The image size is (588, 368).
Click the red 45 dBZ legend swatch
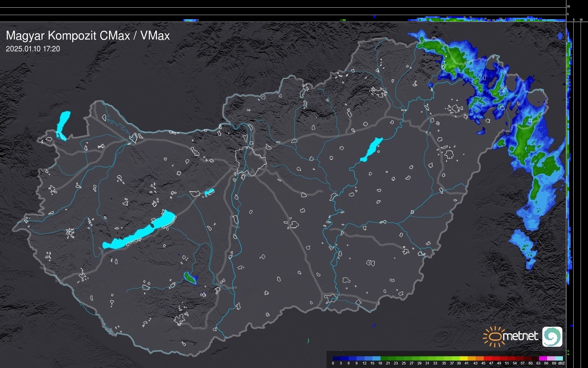(487, 358)
